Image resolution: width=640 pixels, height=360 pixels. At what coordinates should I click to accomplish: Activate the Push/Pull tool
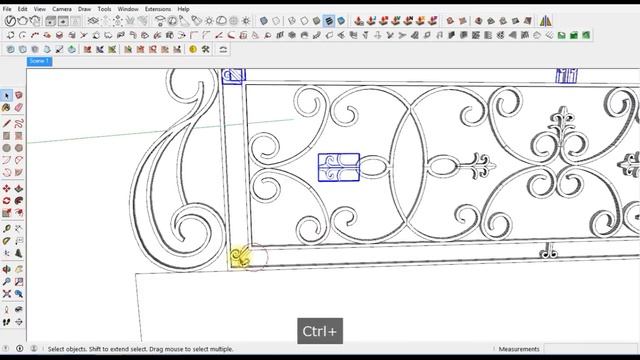click(x=19, y=189)
